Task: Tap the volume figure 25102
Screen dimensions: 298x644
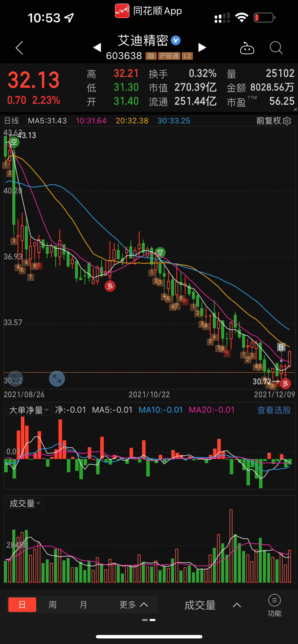Action: click(x=280, y=73)
